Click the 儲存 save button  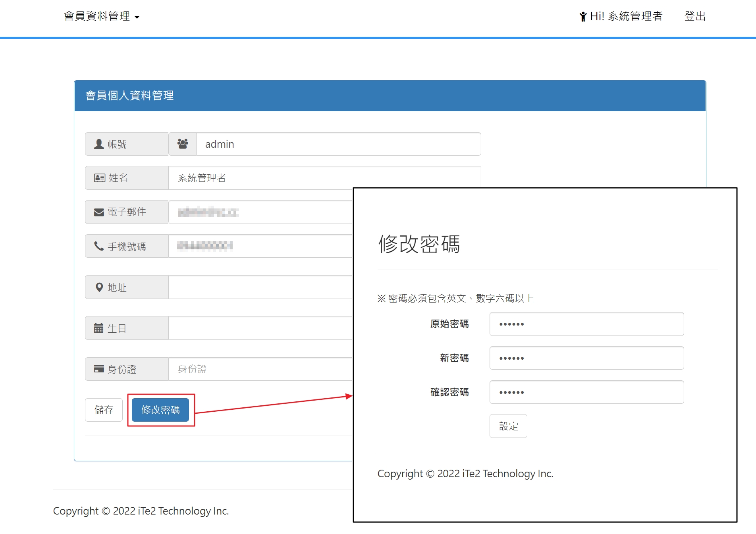104,410
